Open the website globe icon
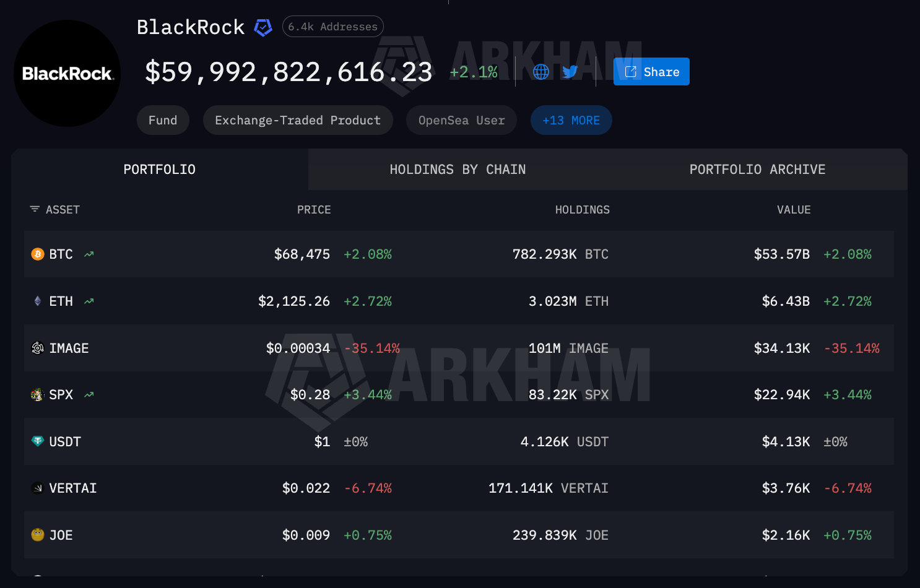 (541, 72)
